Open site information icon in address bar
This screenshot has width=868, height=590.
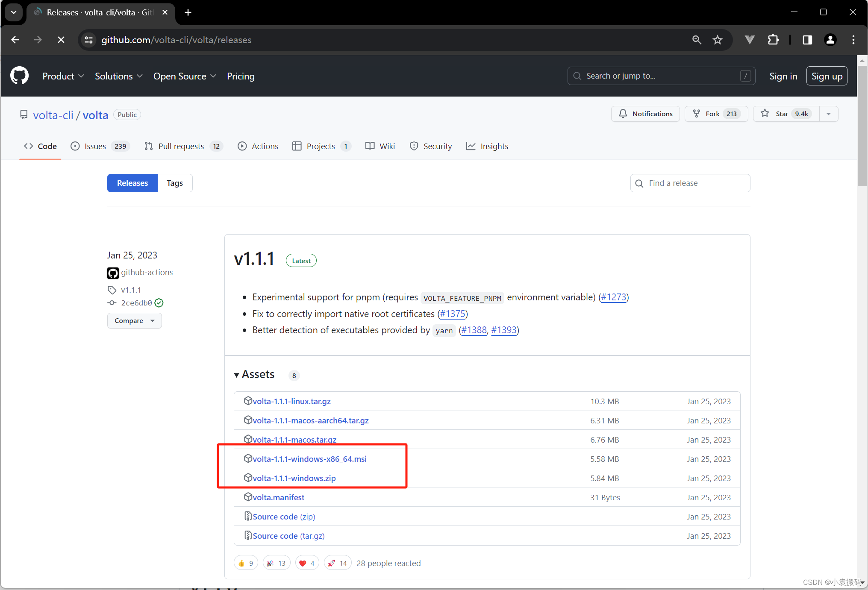(x=88, y=40)
